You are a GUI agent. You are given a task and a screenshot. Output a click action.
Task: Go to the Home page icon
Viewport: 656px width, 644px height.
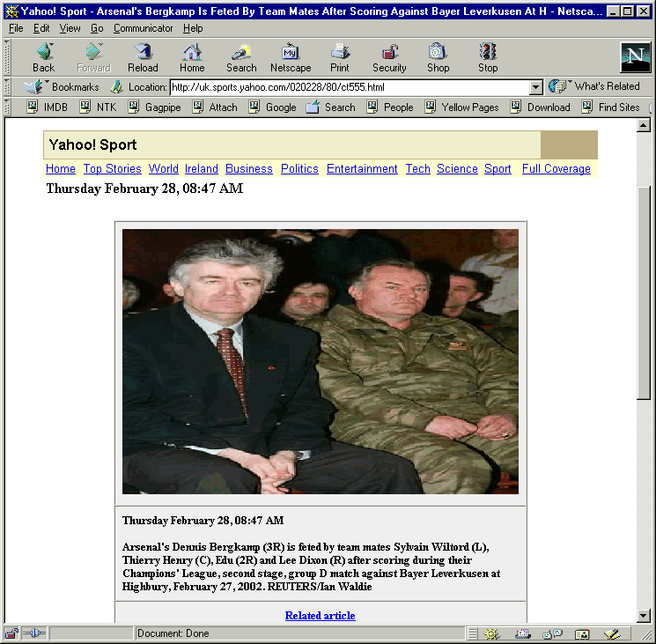click(x=192, y=58)
